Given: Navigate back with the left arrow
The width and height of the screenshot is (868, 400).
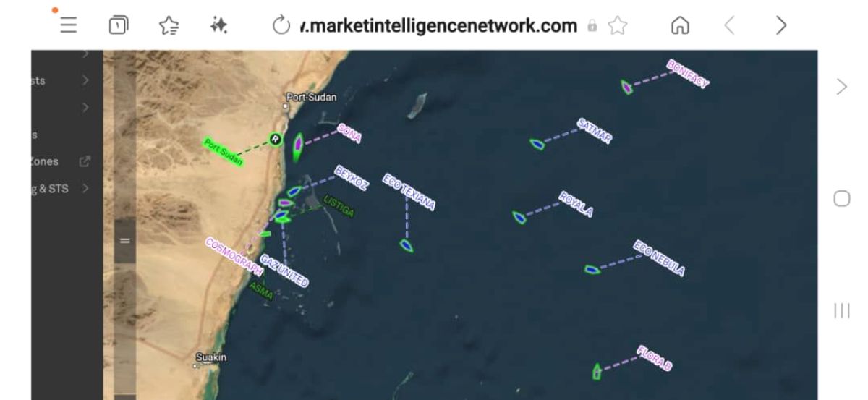Looking at the screenshot, I should point(730,26).
